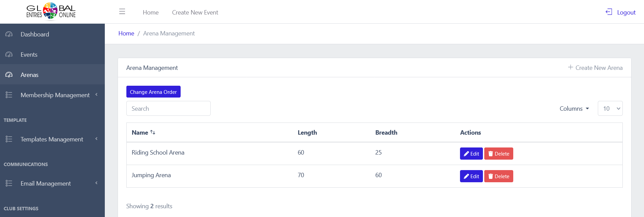Edit the Riding School Arena
The image size is (644, 217).
point(471,154)
